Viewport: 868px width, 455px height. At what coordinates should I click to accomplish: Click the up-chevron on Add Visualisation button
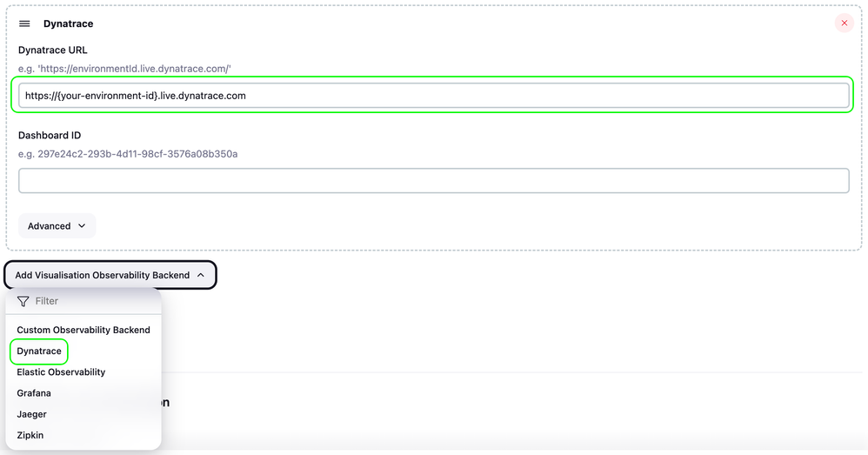[201, 275]
